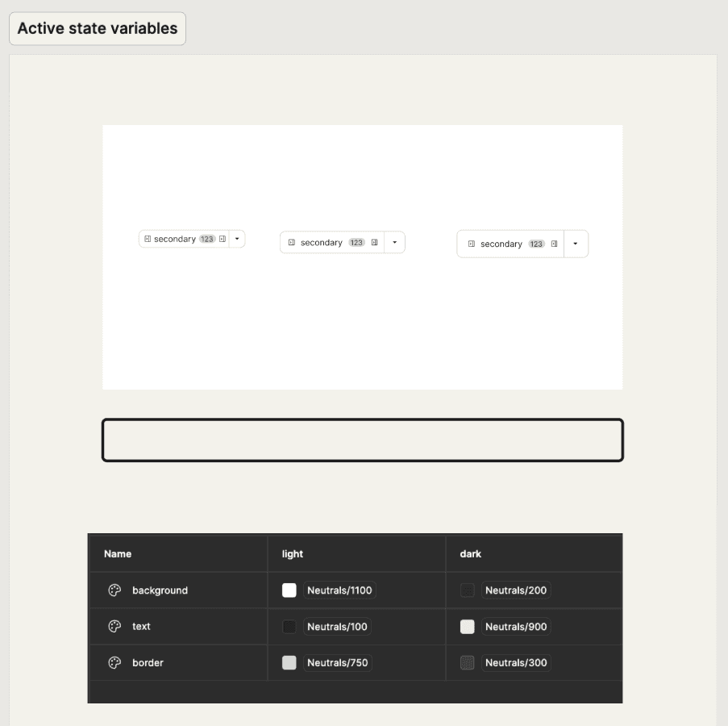The width and height of the screenshot is (728, 726).
Task: Pick the dark swatch for background dark mode
Action: pos(467,590)
